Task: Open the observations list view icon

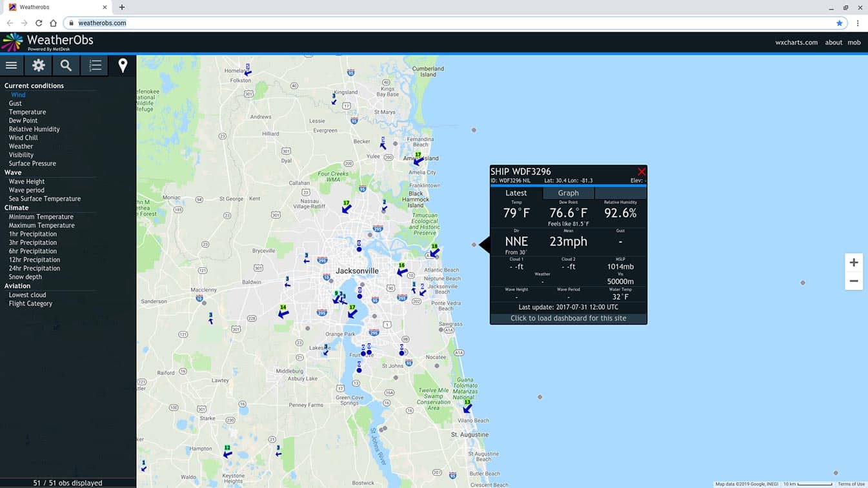Action: point(95,65)
